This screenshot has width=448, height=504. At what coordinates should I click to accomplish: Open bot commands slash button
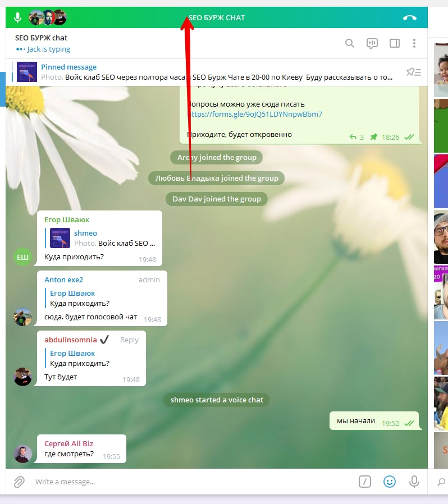click(365, 482)
